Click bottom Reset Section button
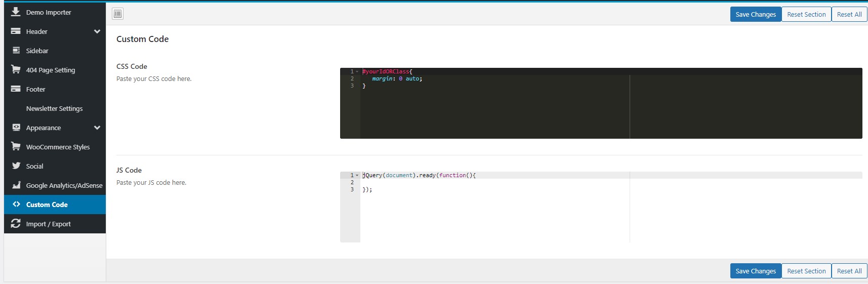This screenshot has width=868, height=284. coord(806,271)
